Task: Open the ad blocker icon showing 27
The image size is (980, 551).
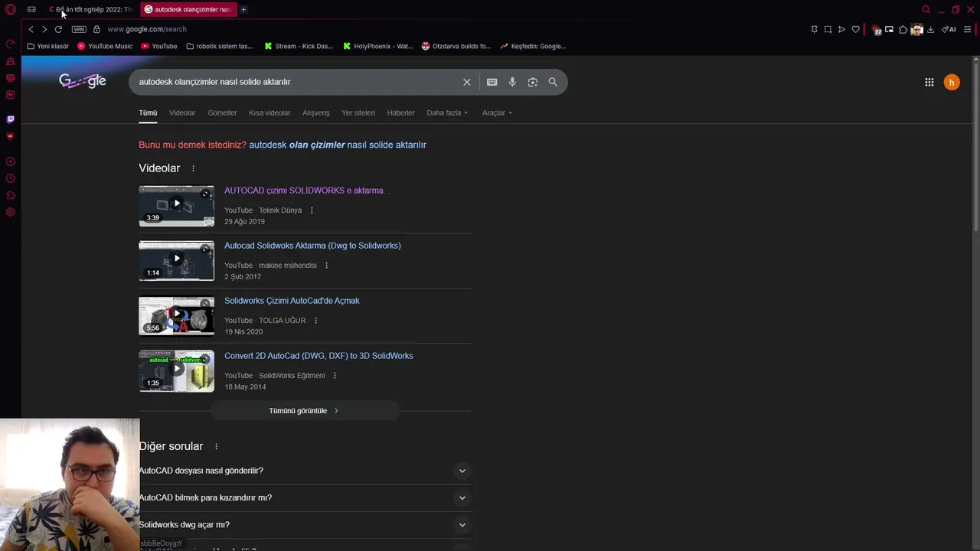Action: [x=876, y=30]
